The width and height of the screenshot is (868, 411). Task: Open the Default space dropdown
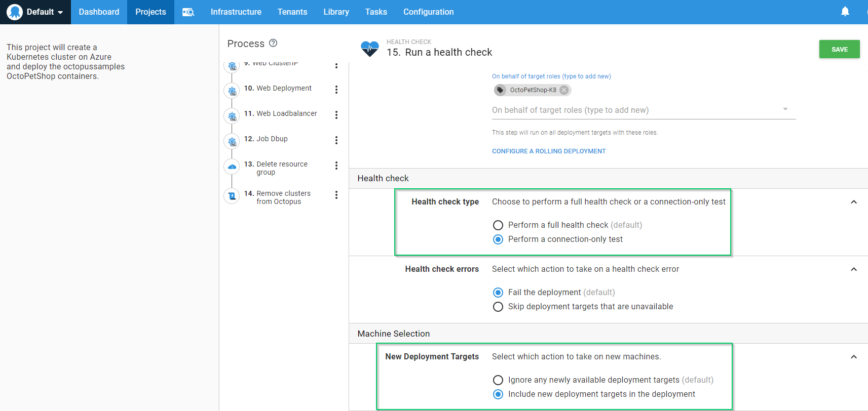[x=35, y=12]
